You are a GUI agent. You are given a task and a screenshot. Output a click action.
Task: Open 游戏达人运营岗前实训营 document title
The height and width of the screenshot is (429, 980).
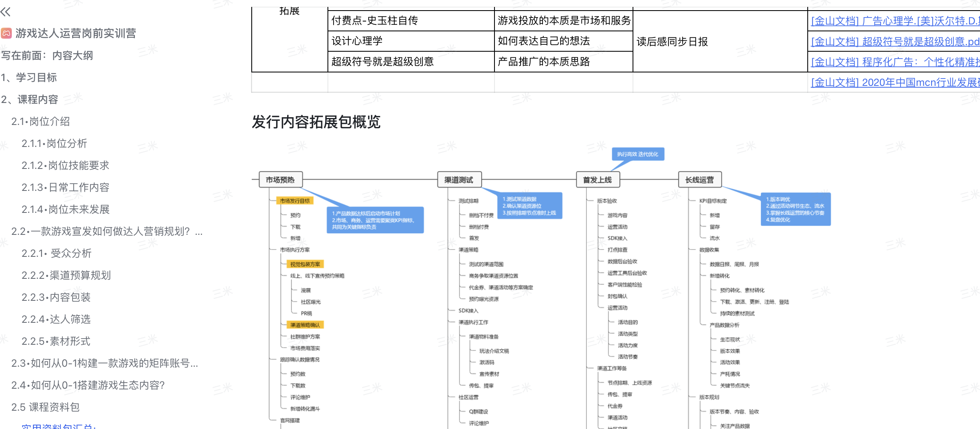(76, 33)
